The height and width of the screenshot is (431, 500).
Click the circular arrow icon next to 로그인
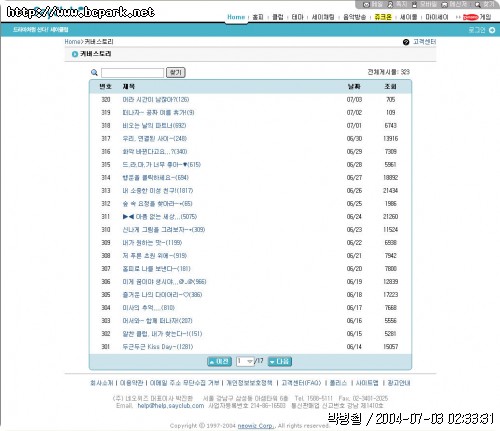pos(492,30)
